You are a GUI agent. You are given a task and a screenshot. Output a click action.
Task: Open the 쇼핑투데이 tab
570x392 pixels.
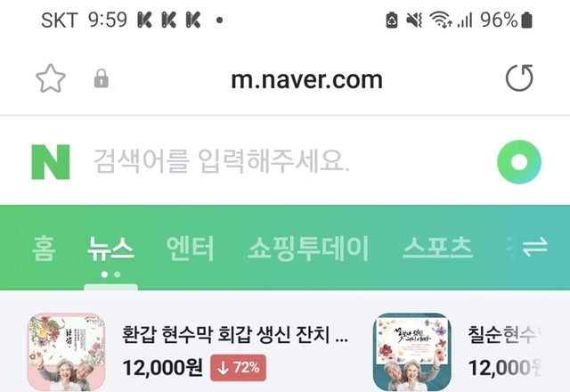[x=308, y=249]
